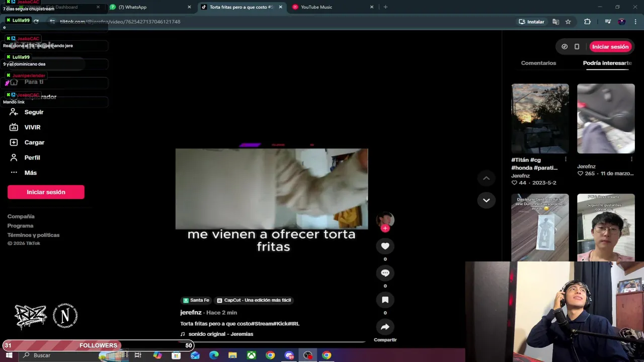Click the TikTok coins icon in header
Screen dimensions: 644x362
[x=565, y=47]
